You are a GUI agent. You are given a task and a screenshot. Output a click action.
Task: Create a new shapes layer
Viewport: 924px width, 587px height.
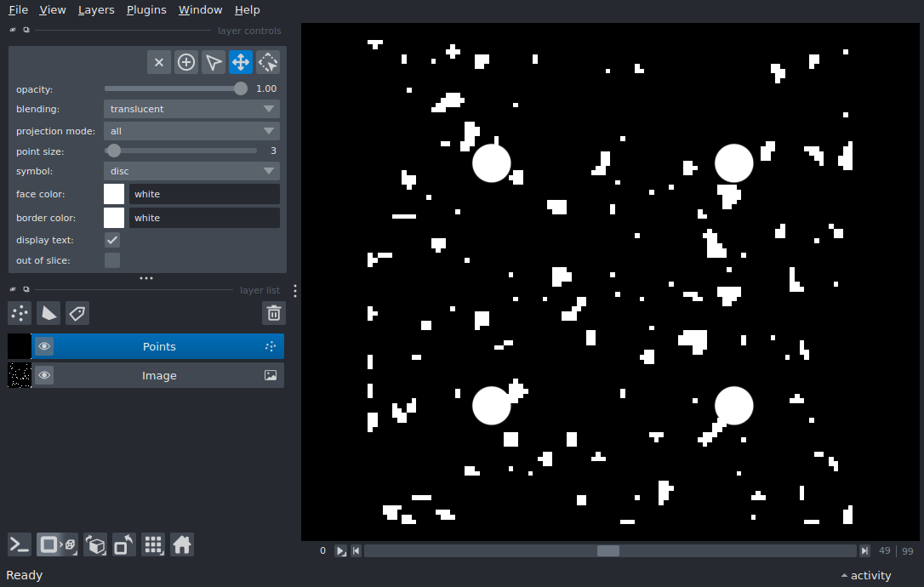pyautogui.click(x=48, y=313)
